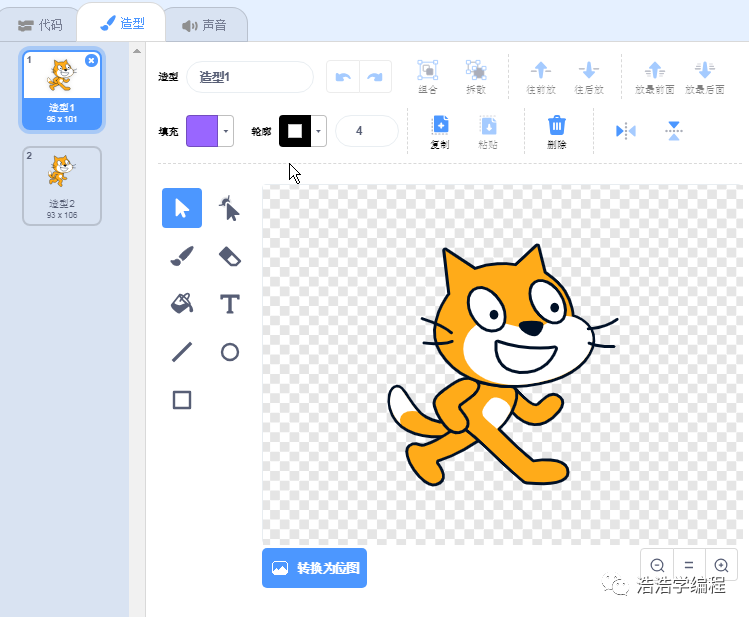The width and height of the screenshot is (749, 617).
Task: Reset canvas zoom with equals button
Action: [x=689, y=565]
